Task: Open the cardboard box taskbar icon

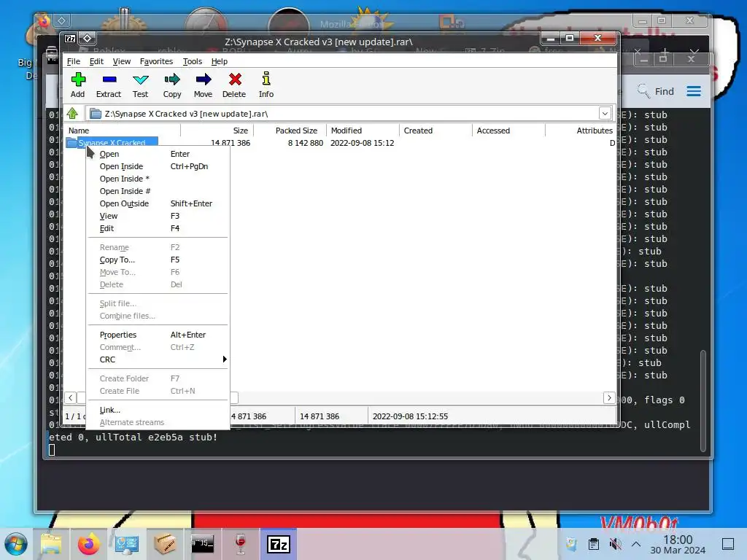Action: tap(165, 544)
